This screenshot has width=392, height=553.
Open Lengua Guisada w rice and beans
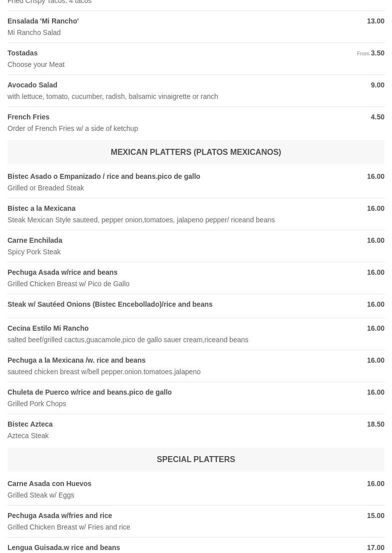tap(64, 548)
